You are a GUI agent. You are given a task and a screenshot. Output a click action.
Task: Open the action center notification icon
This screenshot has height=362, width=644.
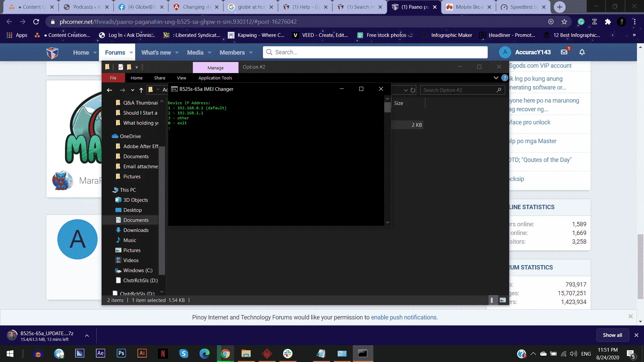pos(631,354)
